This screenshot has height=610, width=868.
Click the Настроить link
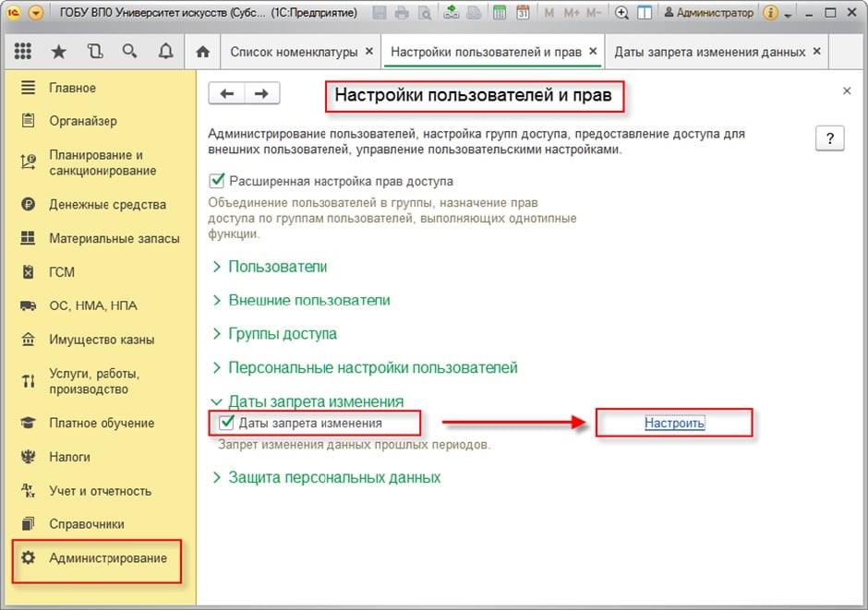click(x=674, y=423)
